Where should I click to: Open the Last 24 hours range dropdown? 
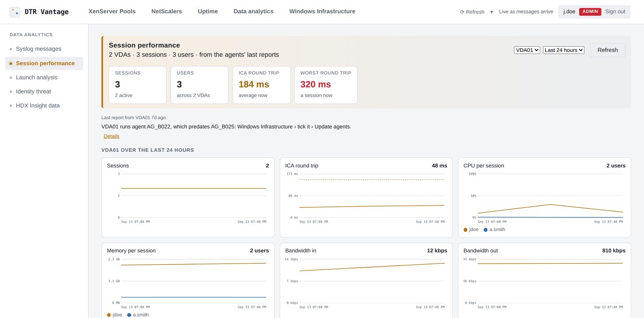pos(563,50)
